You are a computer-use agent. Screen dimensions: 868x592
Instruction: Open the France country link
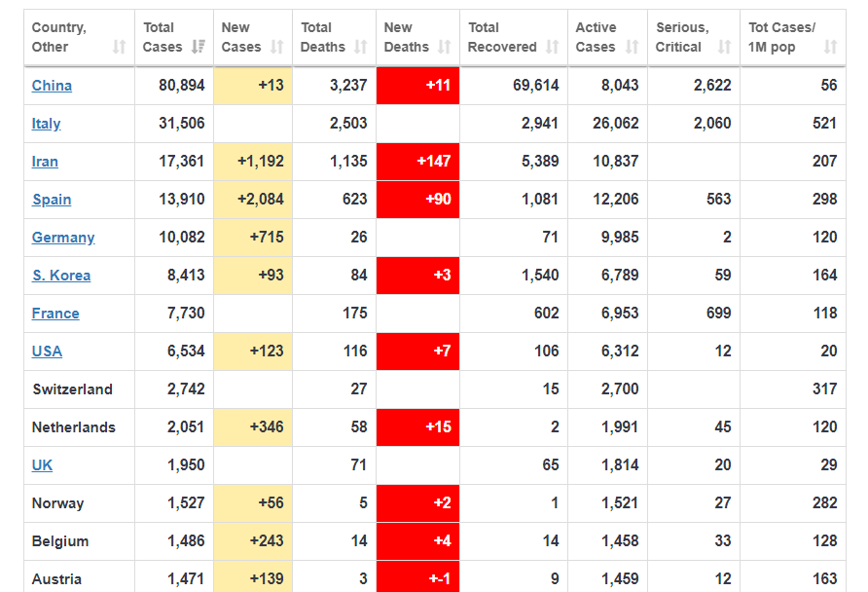coord(55,314)
